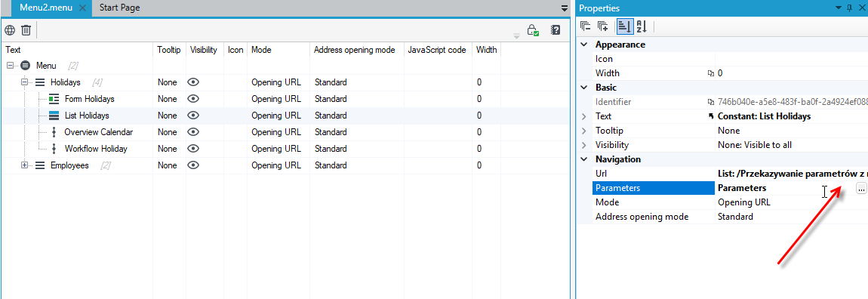This screenshot has height=299, width=868.
Task: Click collapse-all categories icon in Properties
Action: coord(586,26)
